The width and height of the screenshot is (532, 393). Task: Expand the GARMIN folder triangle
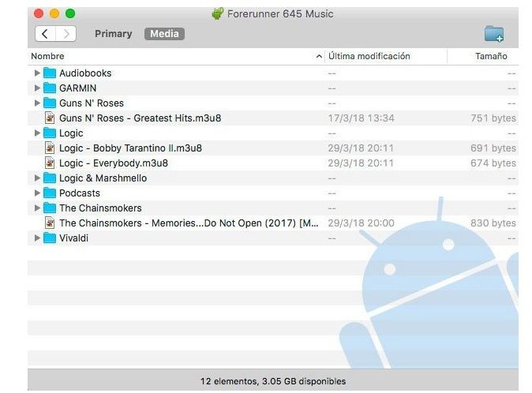point(37,88)
